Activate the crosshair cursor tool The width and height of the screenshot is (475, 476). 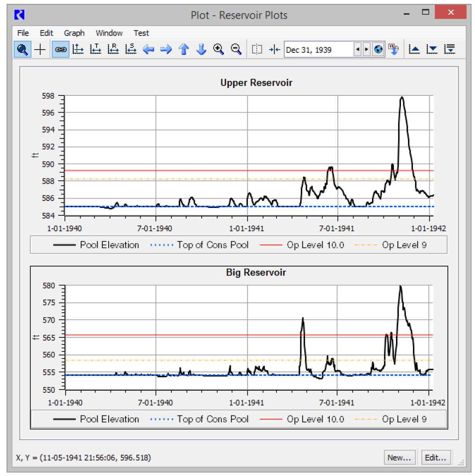tap(40, 50)
